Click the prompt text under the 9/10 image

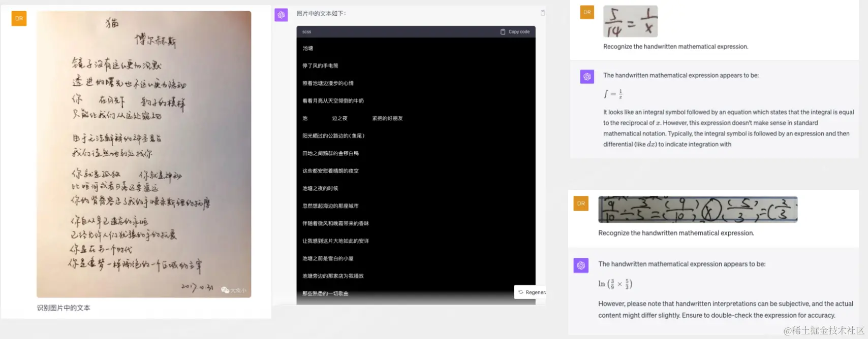tap(676, 233)
